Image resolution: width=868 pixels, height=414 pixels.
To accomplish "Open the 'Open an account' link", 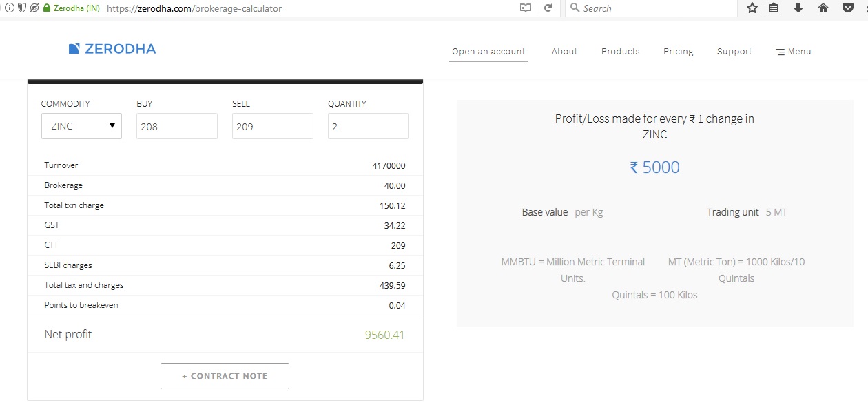I will point(488,51).
